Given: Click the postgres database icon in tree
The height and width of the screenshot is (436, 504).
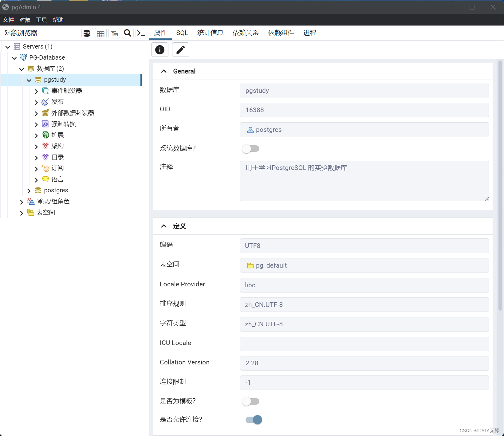Looking at the screenshot, I should [x=38, y=190].
